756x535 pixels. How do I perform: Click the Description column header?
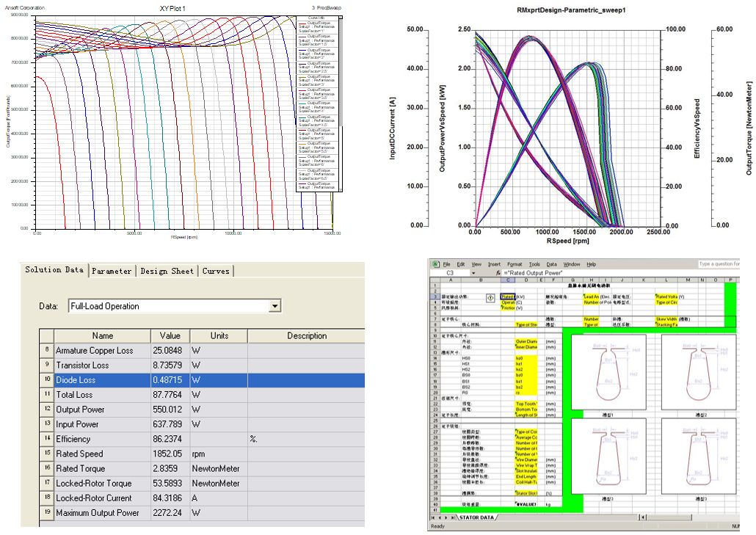pyautogui.click(x=307, y=335)
